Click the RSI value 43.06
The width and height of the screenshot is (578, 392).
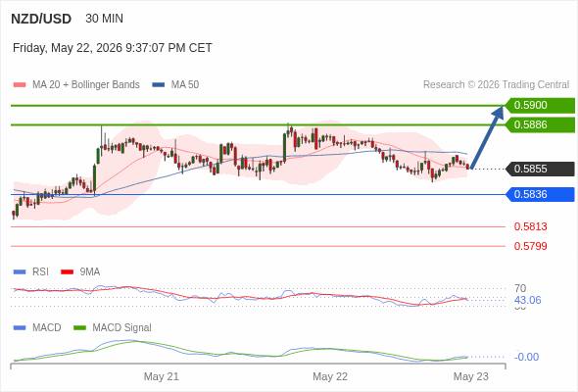(x=528, y=300)
